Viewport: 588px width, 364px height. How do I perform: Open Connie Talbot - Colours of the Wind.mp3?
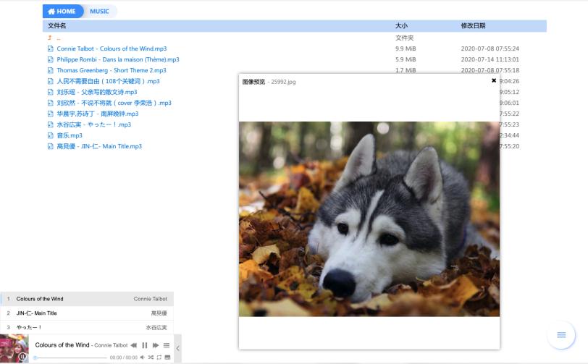click(x=112, y=48)
